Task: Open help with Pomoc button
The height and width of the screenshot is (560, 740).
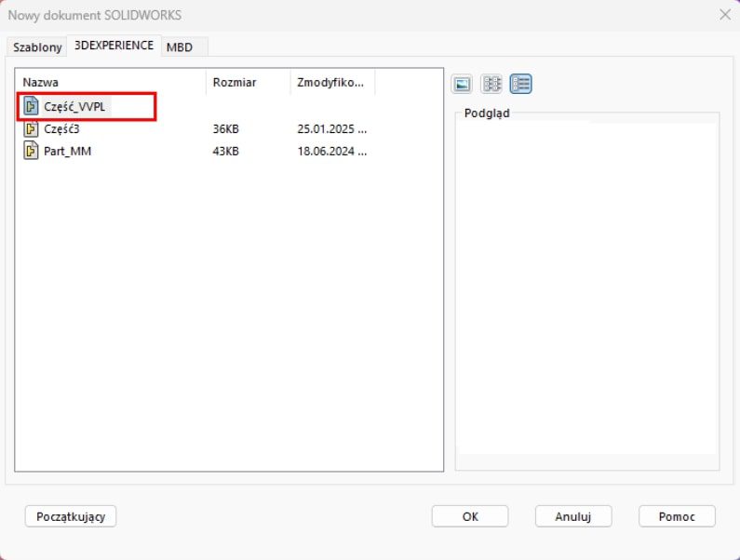Action: 678,516
